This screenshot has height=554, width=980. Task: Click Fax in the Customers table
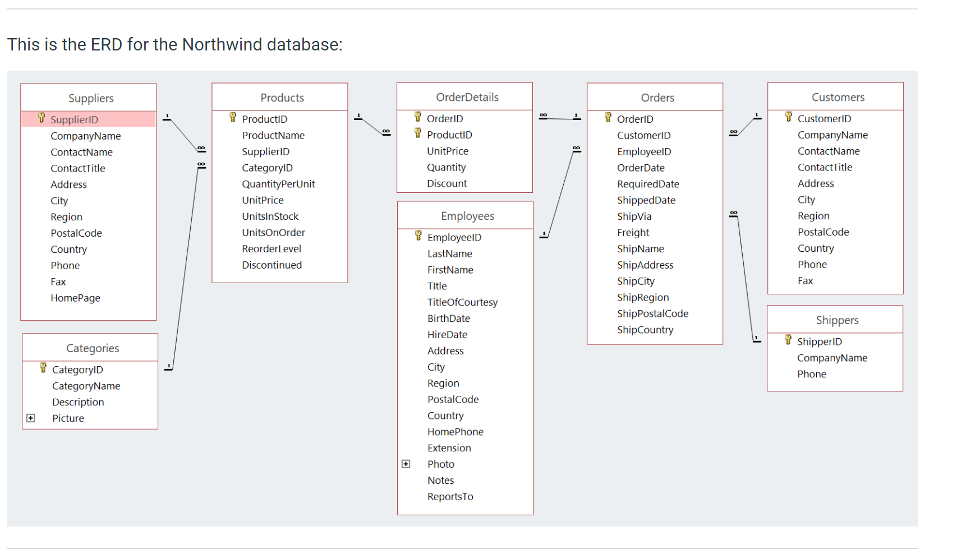(806, 281)
